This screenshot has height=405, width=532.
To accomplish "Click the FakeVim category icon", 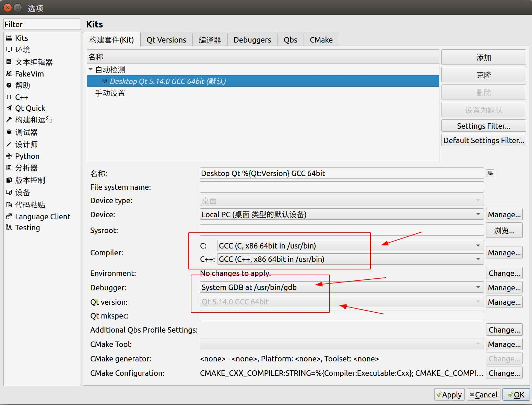I will pos(9,74).
